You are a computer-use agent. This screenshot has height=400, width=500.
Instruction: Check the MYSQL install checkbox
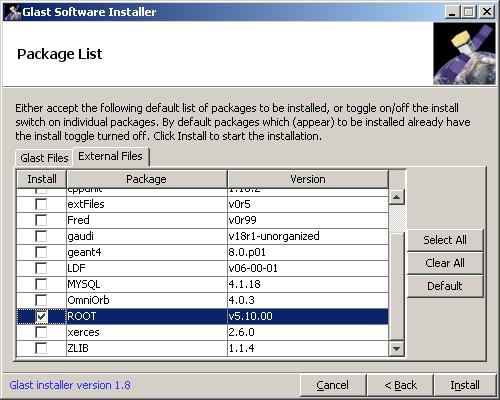tap(41, 284)
